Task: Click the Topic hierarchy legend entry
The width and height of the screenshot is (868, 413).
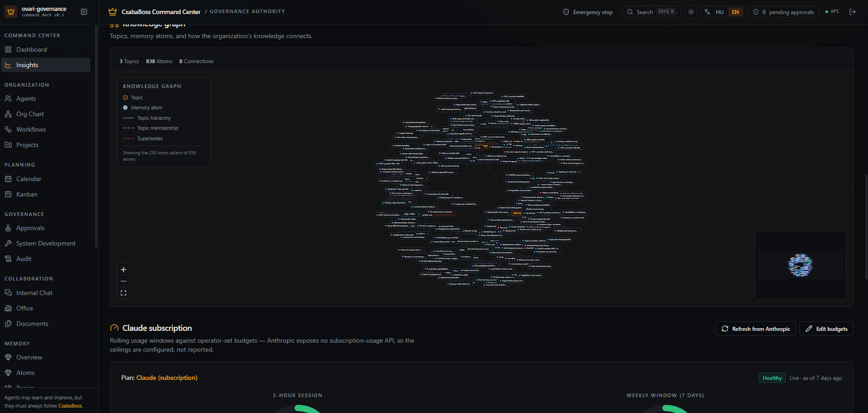Action: click(x=147, y=118)
